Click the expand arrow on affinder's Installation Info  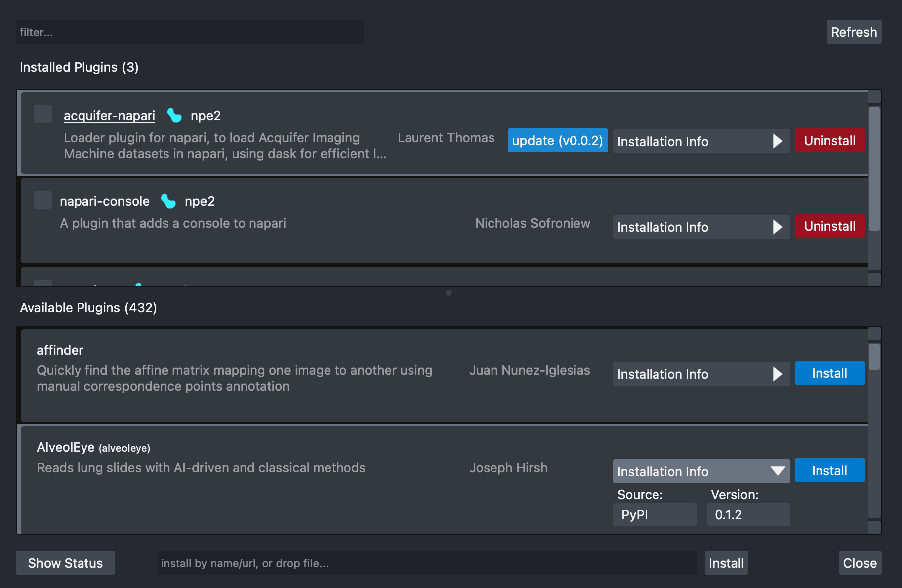pos(777,373)
